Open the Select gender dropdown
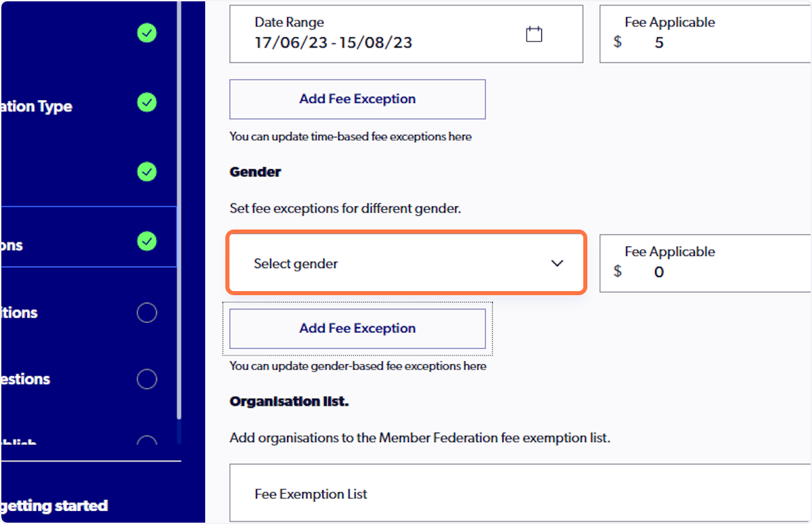Screen dimensions: 812x524 (x=406, y=263)
